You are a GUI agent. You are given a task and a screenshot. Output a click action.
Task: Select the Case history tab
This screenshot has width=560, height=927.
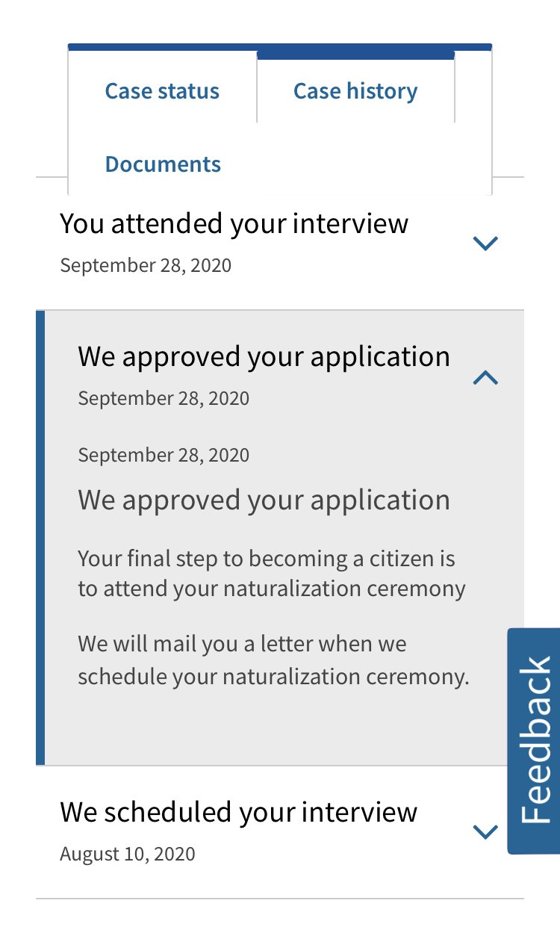pos(355,91)
